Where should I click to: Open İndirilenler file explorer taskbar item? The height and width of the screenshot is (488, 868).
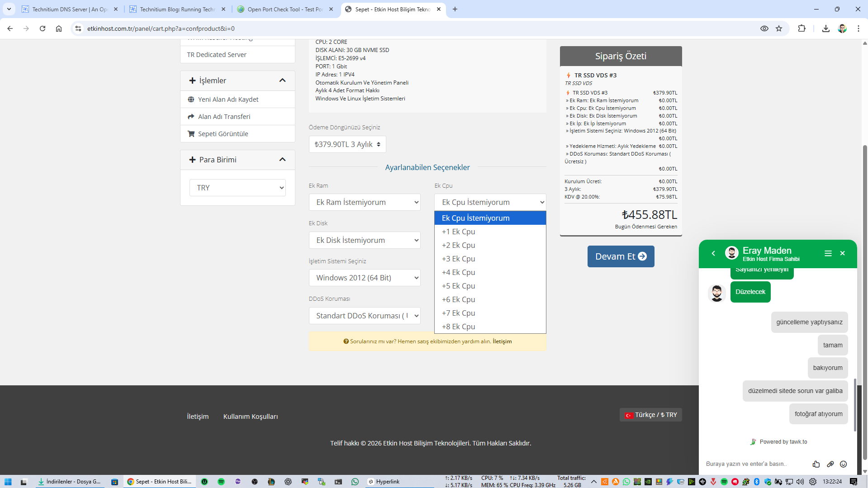click(69, 482)
